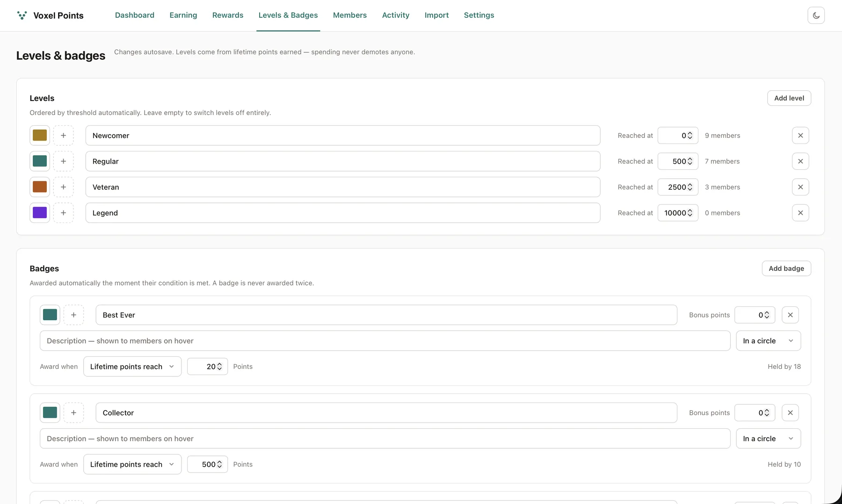Image resolution: width=842 pixels, height=504 pixels.
Task: Add icon to the Best Ever badge
Action: pyautogui.click(x=73, y=315)
